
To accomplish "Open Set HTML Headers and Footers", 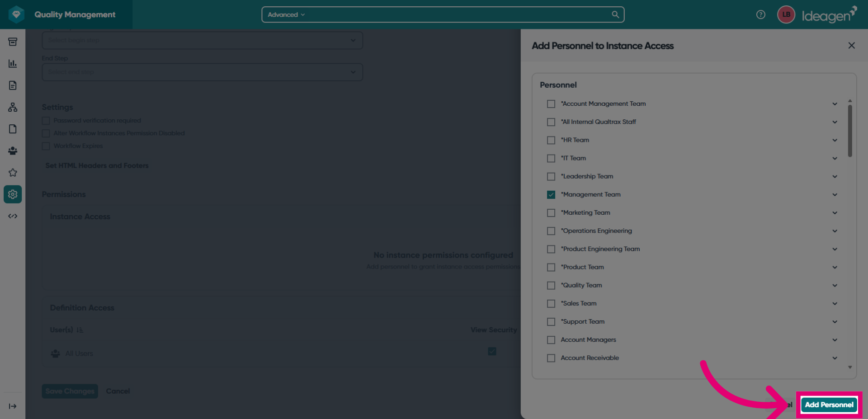I will click(97, 165).
